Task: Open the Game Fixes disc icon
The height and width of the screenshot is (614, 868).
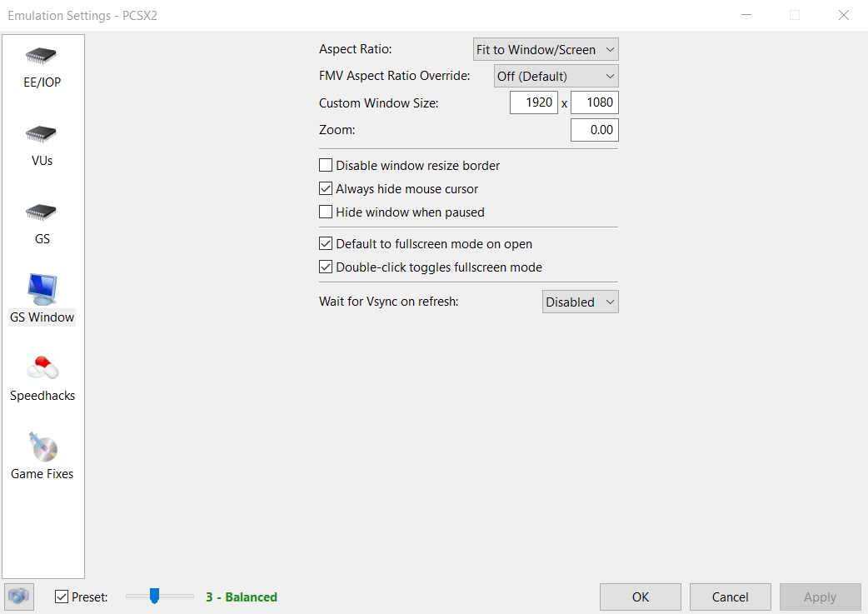Action: (42, 447)
